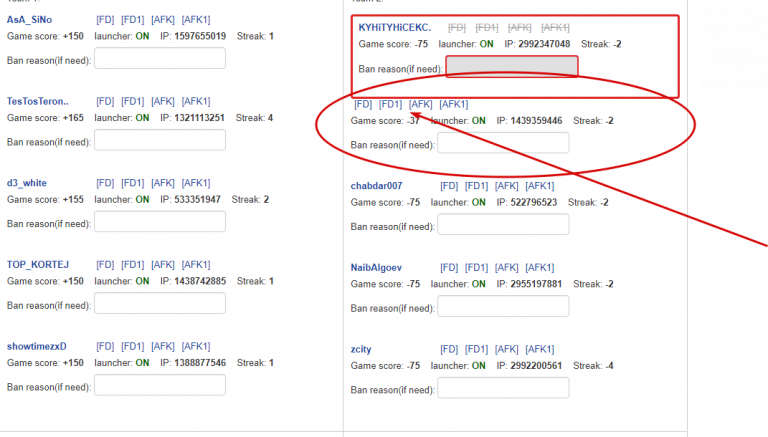Click AFK1 link for d3_white
The image size is (768, 437).
[196, 183]
